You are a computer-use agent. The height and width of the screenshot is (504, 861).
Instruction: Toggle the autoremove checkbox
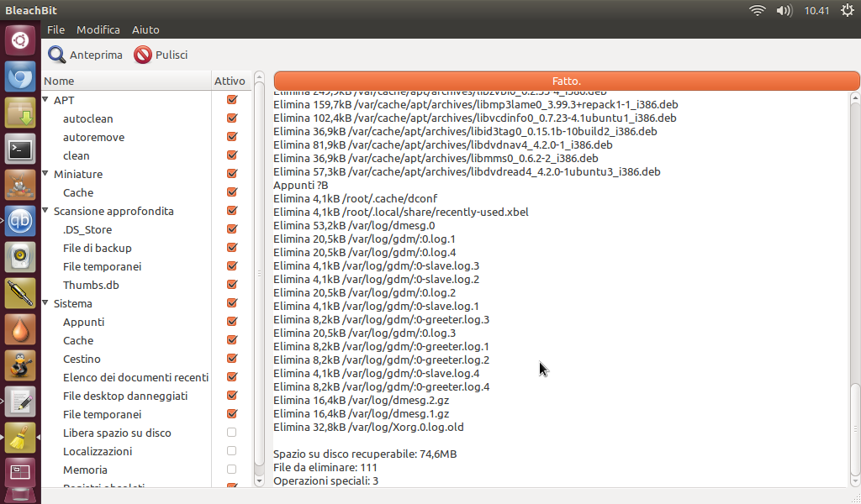[232, 137]
